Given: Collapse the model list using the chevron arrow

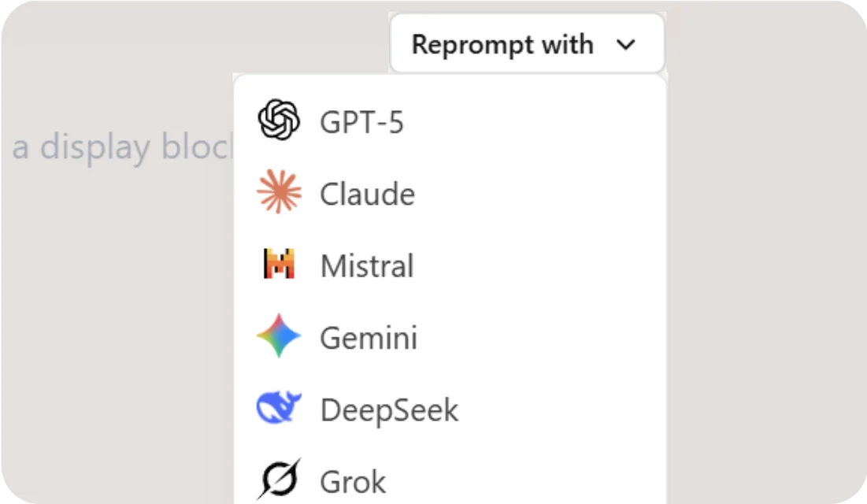Looking at the screenshot, I should [626, 45].
